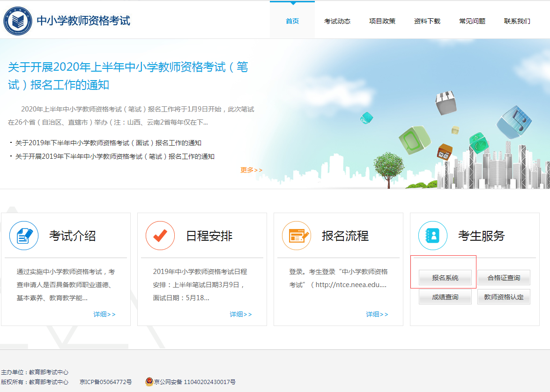This screenshot has width=550, height=392.
Task: Open the 2019年下半年面试报名通知 link
Action: click(109, 144)
